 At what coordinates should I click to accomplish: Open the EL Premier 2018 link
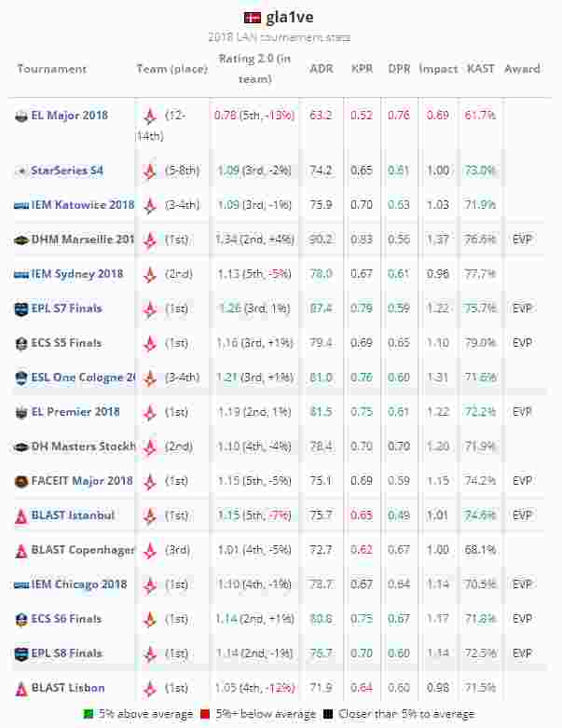(75, 412)
